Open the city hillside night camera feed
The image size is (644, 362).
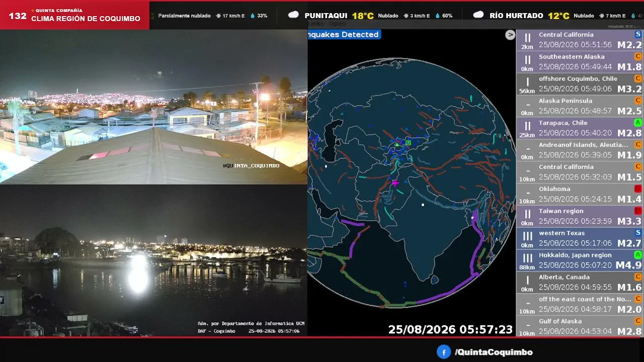click(x=153, y=107)
